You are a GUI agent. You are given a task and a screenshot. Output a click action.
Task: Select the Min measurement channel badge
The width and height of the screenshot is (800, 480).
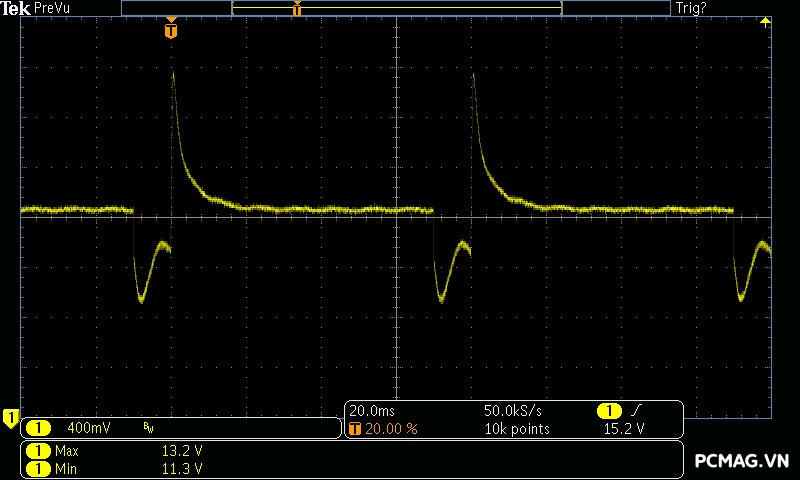tap(39, 468)
